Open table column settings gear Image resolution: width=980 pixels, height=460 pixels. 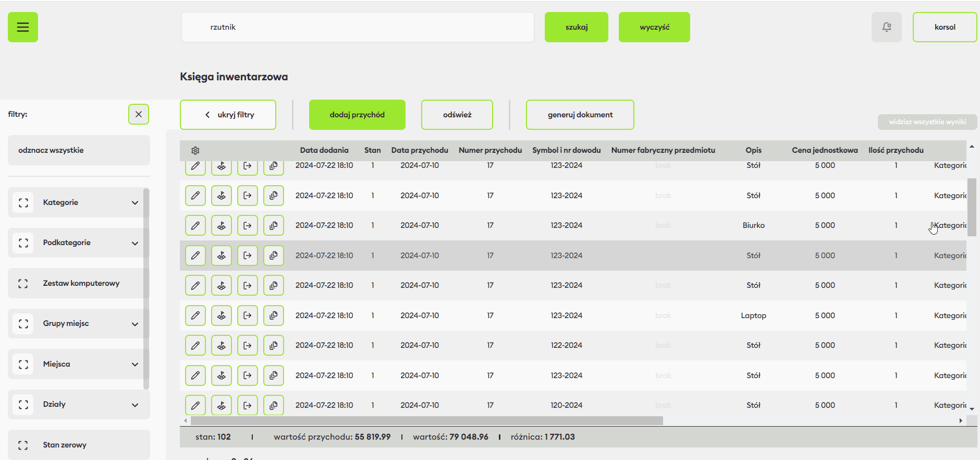click(x=195, y=151)
